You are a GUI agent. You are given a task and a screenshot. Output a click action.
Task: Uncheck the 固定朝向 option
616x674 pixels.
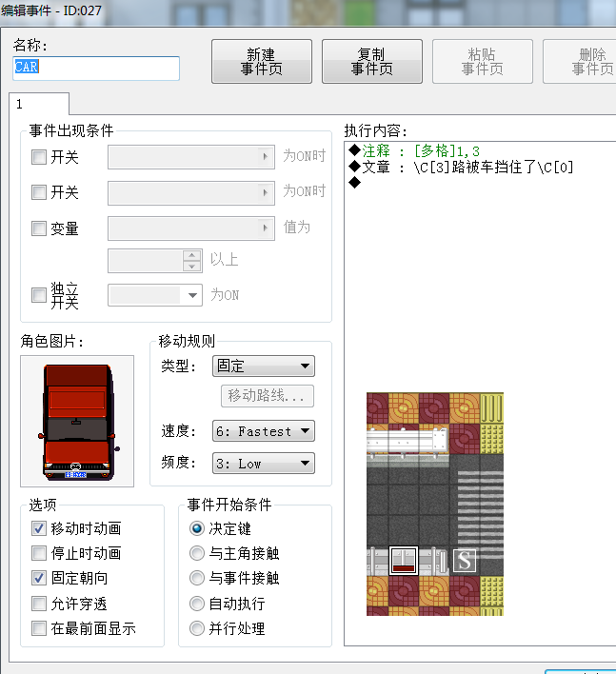point(39,578)
